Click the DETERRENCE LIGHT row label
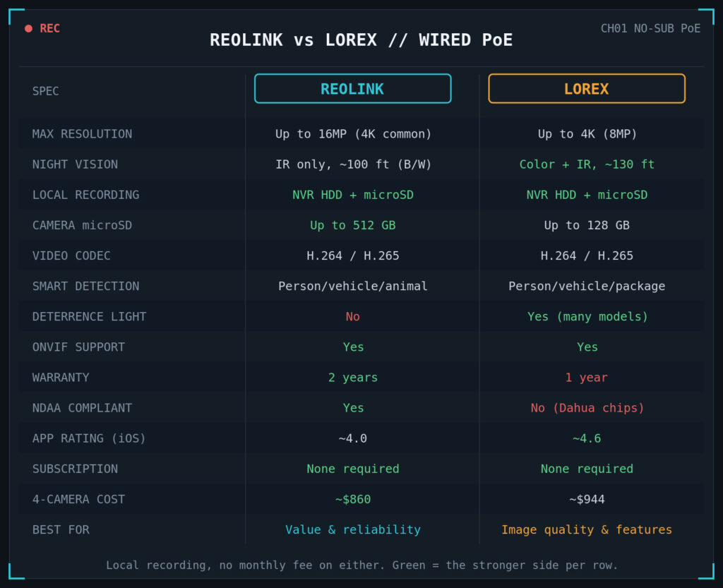The height and width of the screenshot is (588, 723). click(90, 316)
